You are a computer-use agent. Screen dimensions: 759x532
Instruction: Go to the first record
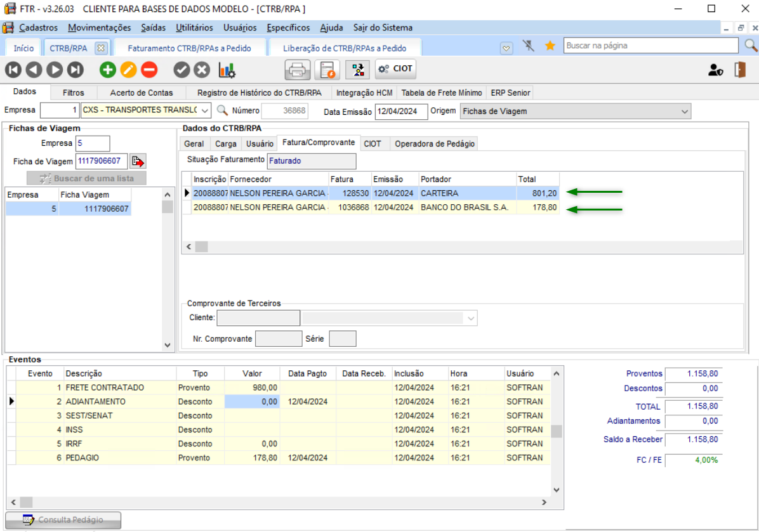click(14, 70)
